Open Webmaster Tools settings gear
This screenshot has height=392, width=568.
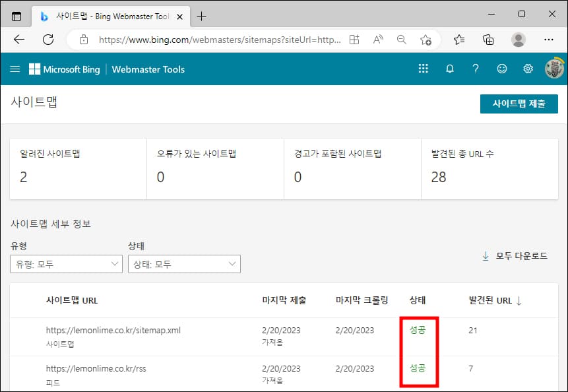tap(527, 69)
